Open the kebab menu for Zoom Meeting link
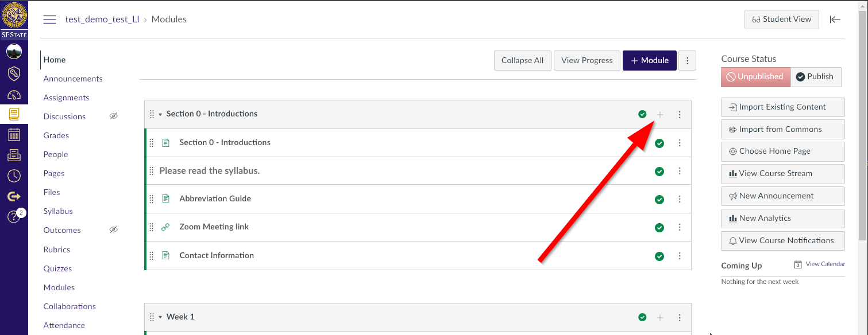Viewport: 868px width, 335px height. tap(680, 227)
